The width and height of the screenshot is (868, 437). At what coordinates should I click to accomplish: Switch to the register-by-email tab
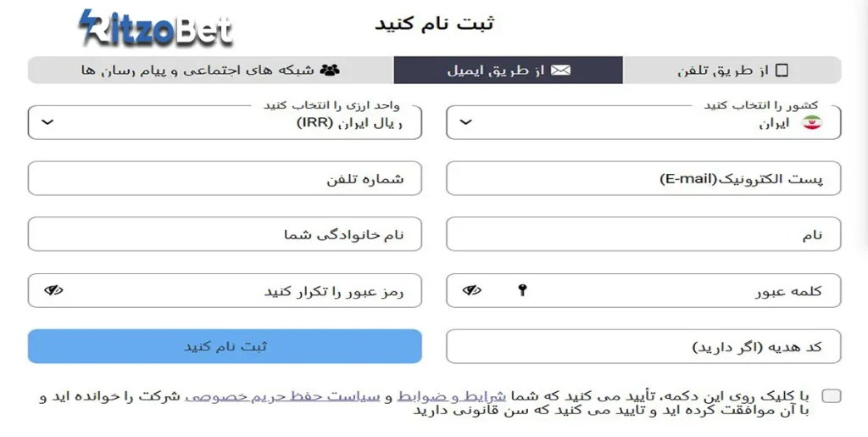508,70
